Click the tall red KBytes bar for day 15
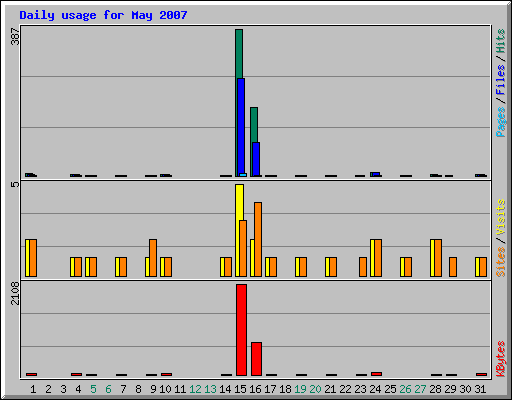The width and height of the screenshot is (512, 400). 241,330
